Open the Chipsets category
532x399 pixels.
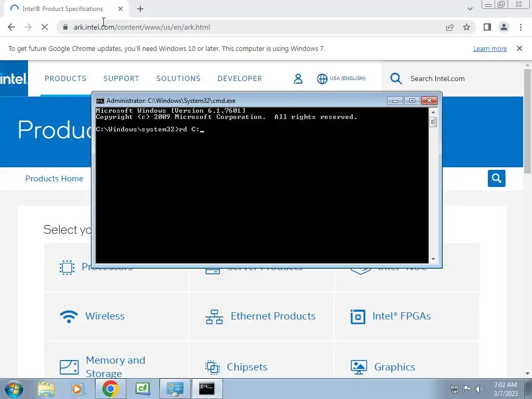pyautogui.click(x=247, y=367)
